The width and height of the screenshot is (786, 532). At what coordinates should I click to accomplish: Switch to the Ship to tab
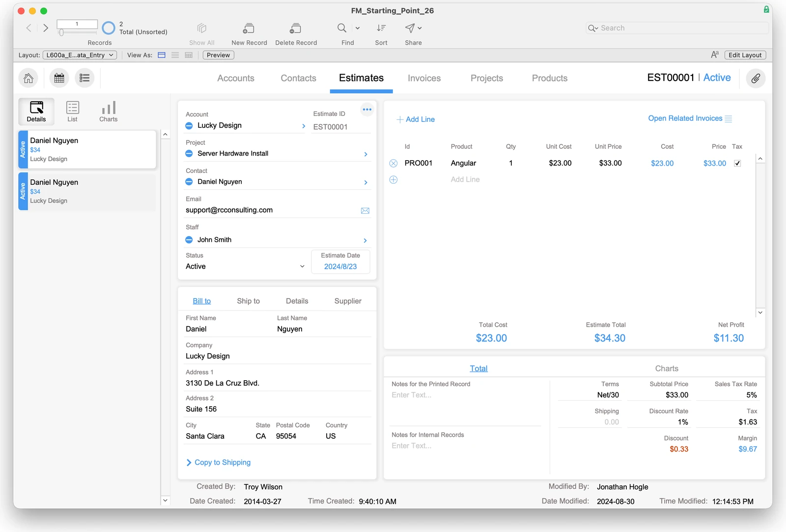(248, 301)
